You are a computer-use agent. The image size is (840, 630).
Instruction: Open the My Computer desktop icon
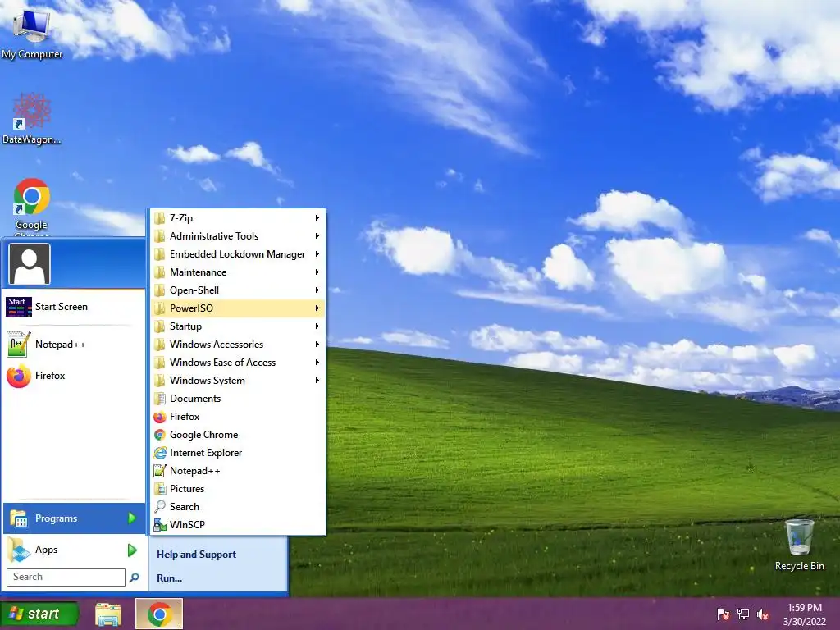[x=32, y=33]
